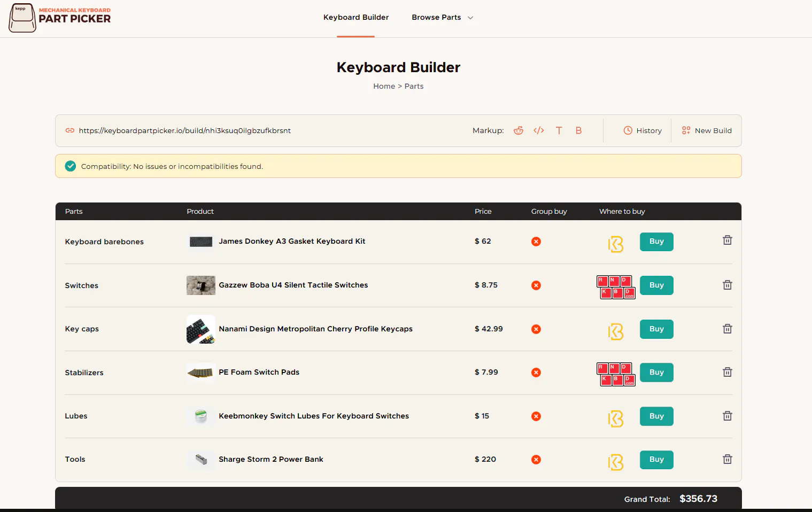812x512 pixels.
Task: Open Nanami Design Metropolitan Cherry Profile Keycaps
Action: (315, 329)
